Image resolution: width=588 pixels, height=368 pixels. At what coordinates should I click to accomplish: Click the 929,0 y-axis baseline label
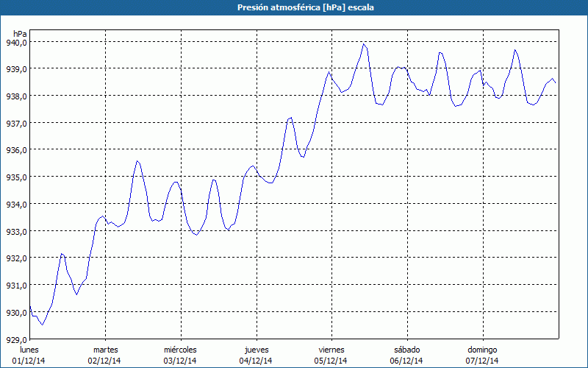pos(16,339)
